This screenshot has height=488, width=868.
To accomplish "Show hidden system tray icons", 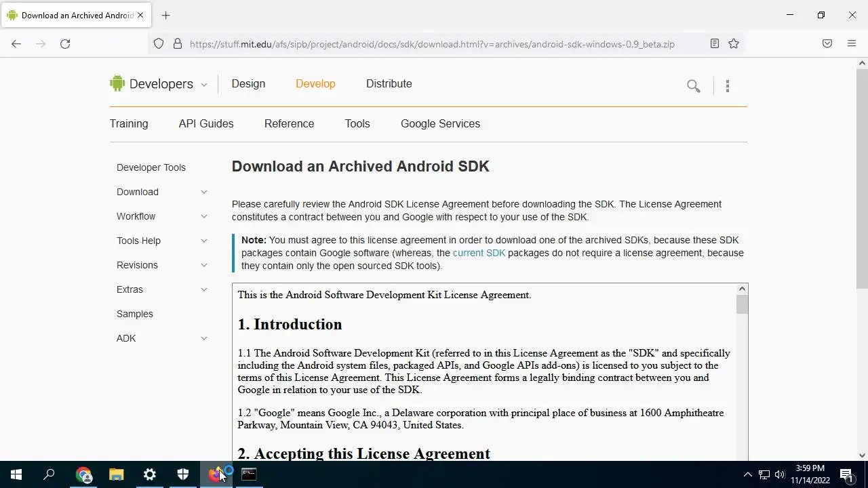I will tap(748, 474).
